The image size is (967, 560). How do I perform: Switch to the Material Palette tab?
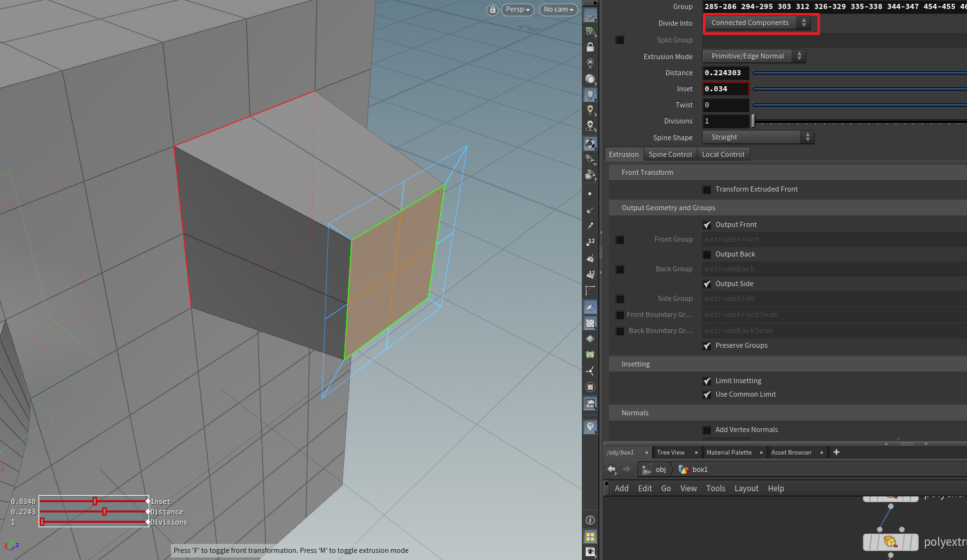[730, 452]
